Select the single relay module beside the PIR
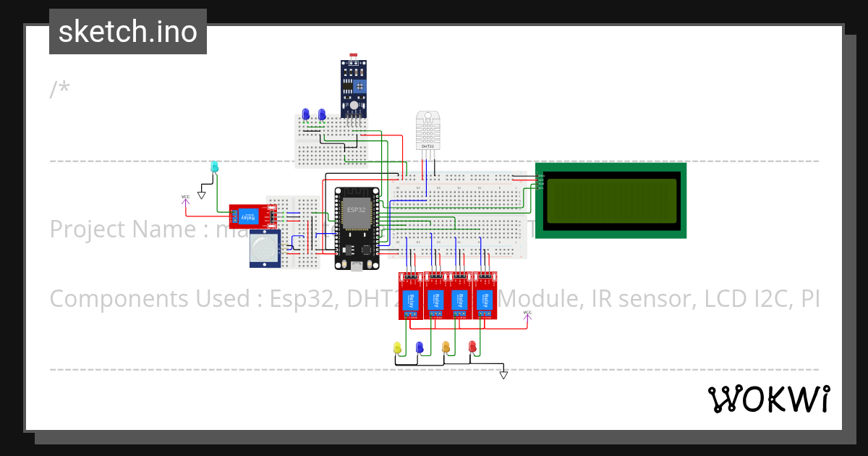The width and height of the screenshot is (868, 456). 252,216
